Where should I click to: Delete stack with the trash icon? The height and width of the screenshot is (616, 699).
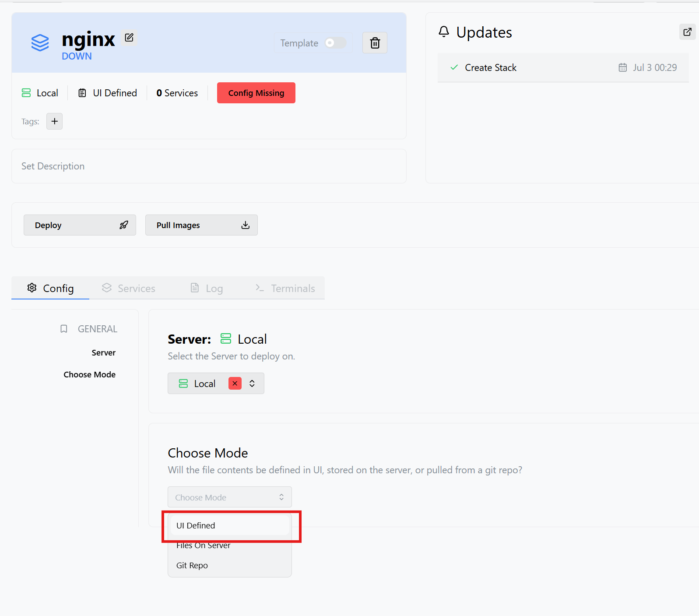pyautogui.click(x=375, y=43)
